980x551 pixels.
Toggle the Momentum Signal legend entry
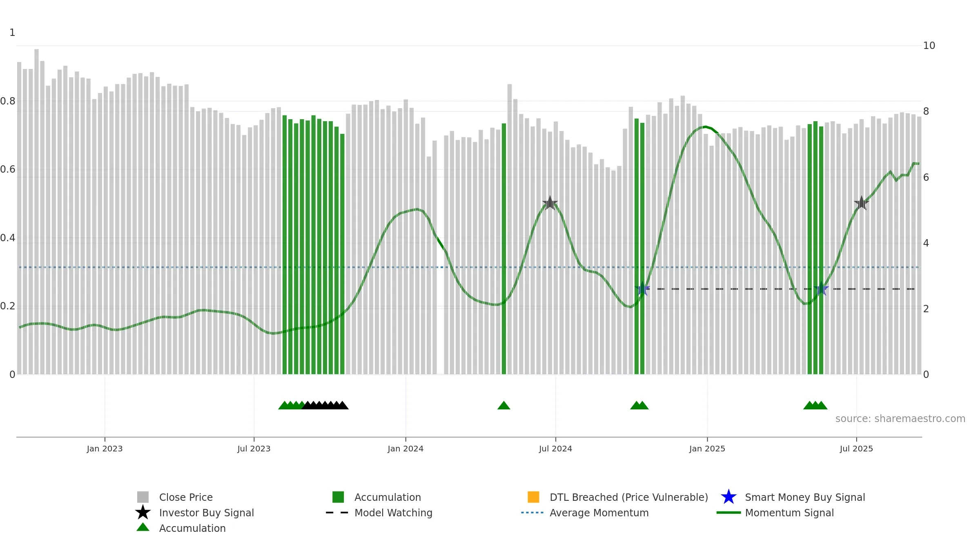[x=775, y=513]
